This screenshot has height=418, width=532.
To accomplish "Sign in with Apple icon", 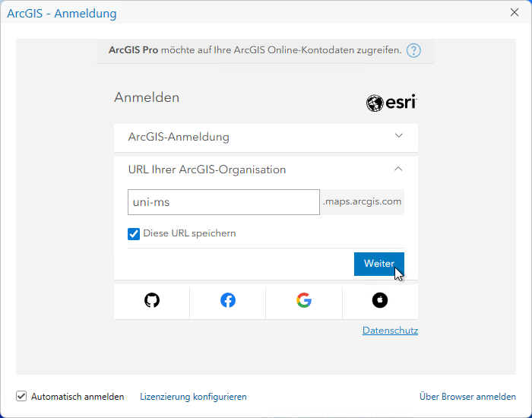I will (x=380, y=300).
